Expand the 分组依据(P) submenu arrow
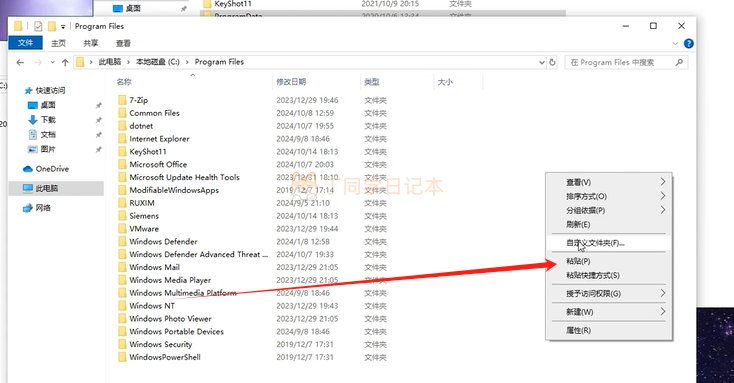Screen dimensions: 734x383 coord(663,210)
